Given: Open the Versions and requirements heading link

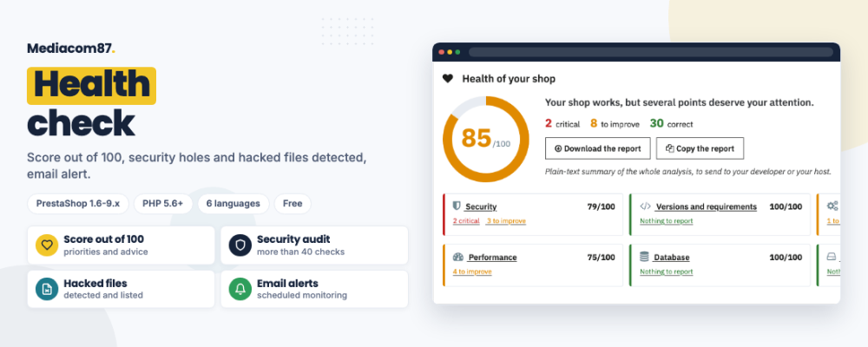Looking at the screenshot, I should point(706,207).
